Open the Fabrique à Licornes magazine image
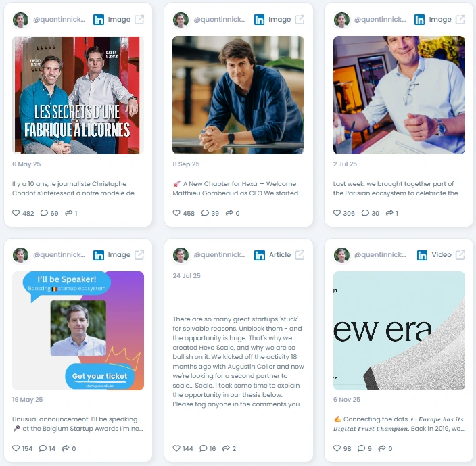 (x=78, y=95)
